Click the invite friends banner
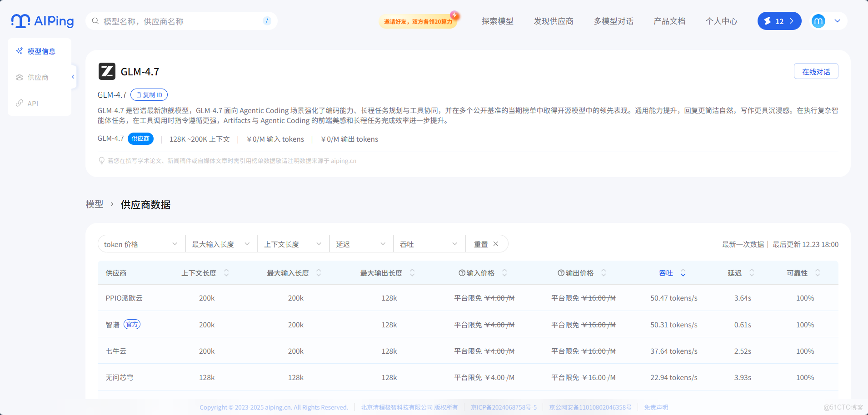The width and height of the screenshot is (868, 415). [418, 21]
